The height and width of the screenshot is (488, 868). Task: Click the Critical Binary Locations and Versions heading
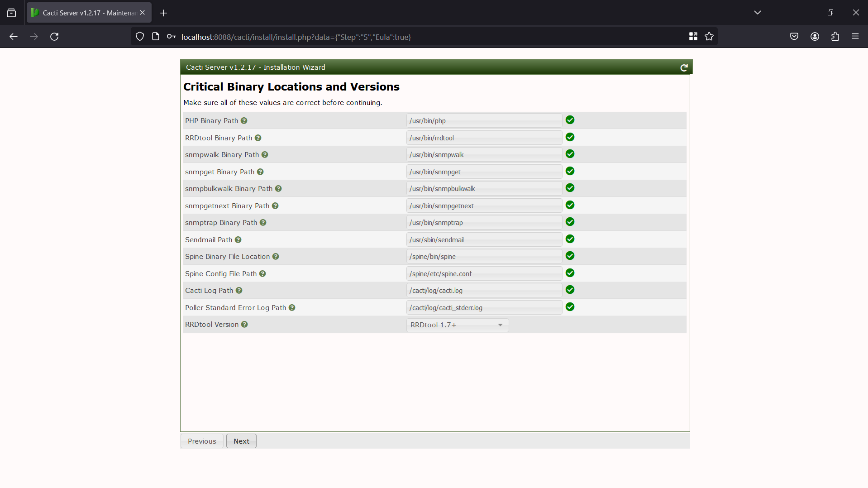pos(291,87)
